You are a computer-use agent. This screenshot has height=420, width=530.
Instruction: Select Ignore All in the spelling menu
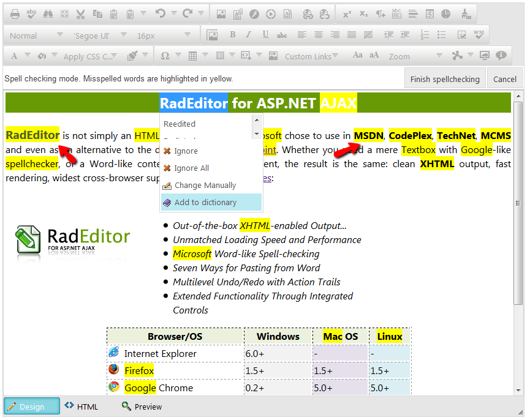pos(211,168)
